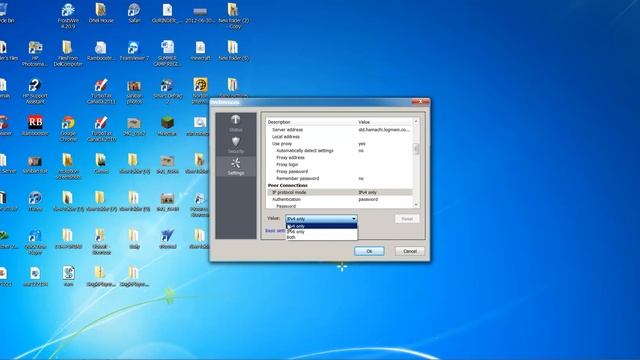
Task: Select the Proxy password row
Action: tap(340, 171)
